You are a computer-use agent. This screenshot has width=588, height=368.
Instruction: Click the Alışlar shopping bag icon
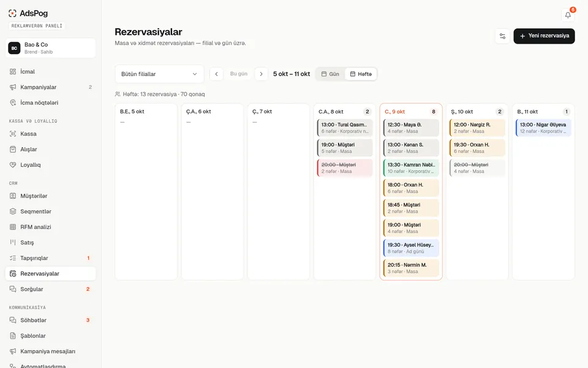coord(13,149)
